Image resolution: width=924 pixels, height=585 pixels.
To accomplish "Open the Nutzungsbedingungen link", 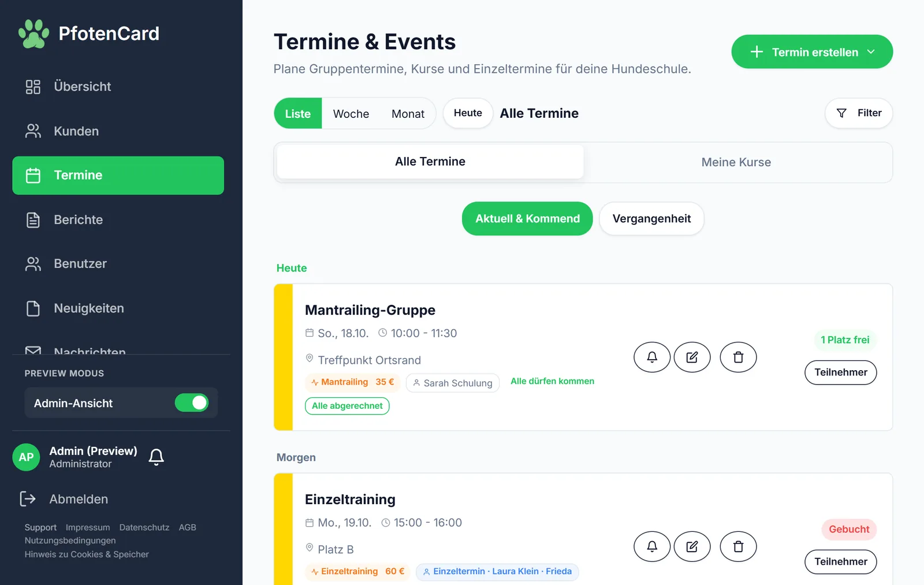I will [x=70, y=541].
